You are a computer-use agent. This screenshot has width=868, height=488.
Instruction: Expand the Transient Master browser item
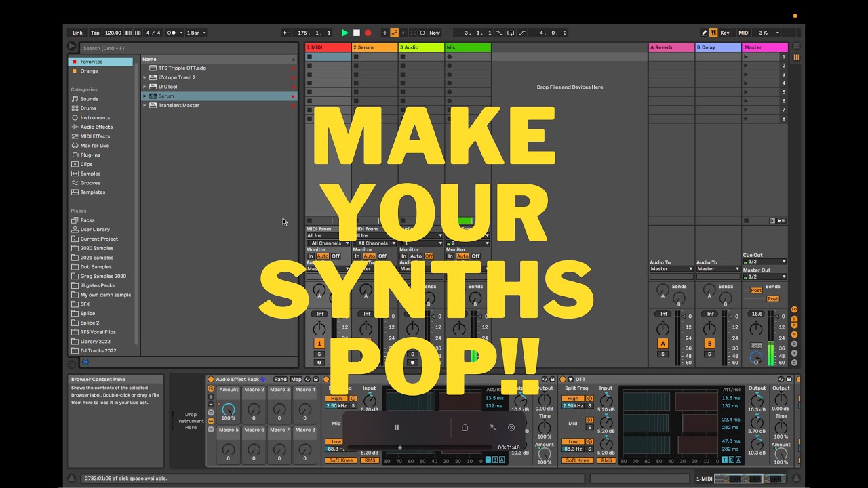pyautogui.click(x=145, y=105)
